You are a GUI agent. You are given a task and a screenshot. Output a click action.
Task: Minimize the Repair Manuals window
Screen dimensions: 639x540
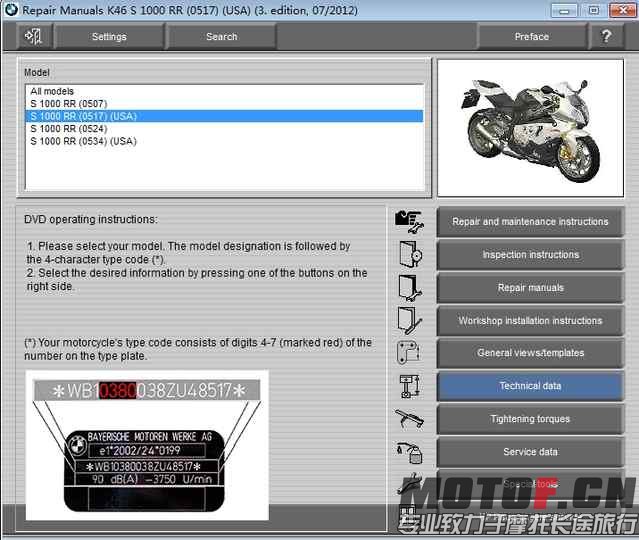click(x=564, y=10)
